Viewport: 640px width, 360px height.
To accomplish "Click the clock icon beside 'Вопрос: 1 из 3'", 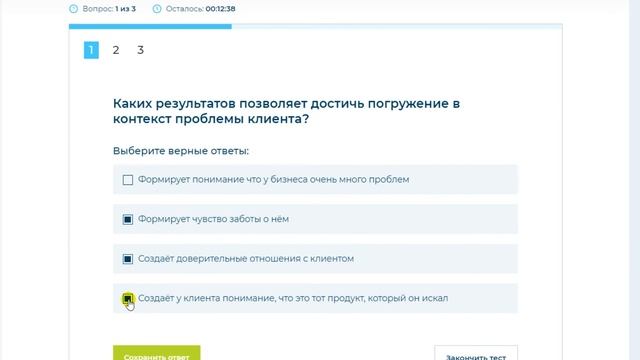I will 73,9.
